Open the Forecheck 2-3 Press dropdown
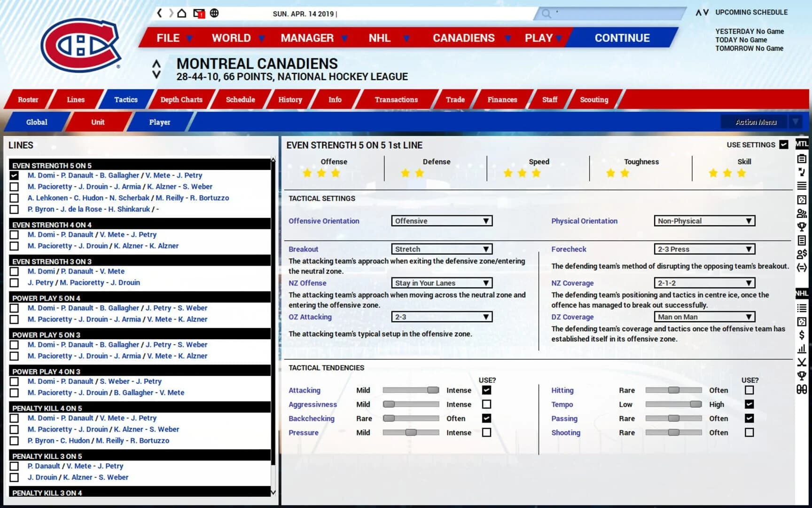The height and width of the screenshot is (508, 812). [704, 249]
